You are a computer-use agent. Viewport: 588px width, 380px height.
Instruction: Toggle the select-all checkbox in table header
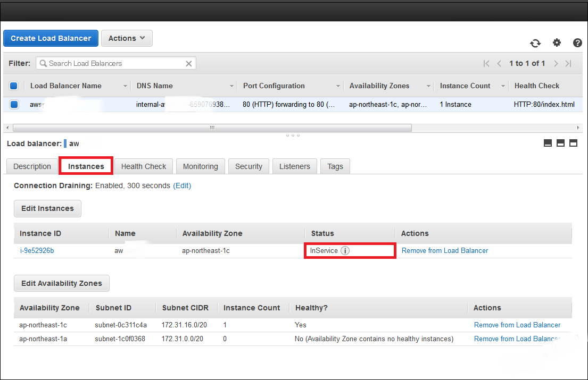click(x=14, y=86)
